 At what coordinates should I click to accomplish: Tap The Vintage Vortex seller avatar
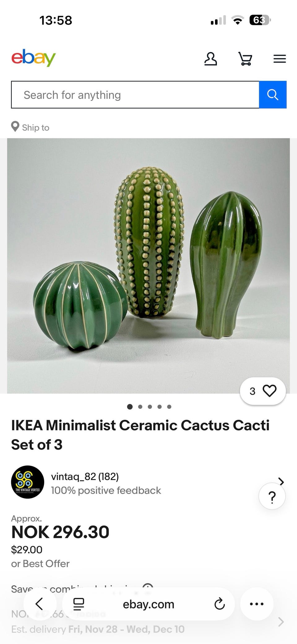coord(28,482)
